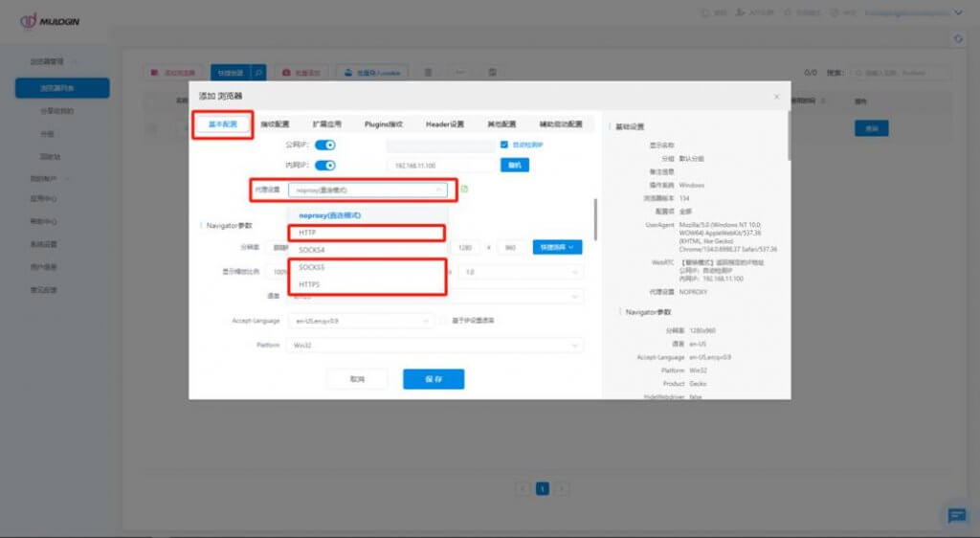Click the Mulogin logo icon
Image resolution: width=980 pixels, height=538 pixels.
(x=28, y=20)
